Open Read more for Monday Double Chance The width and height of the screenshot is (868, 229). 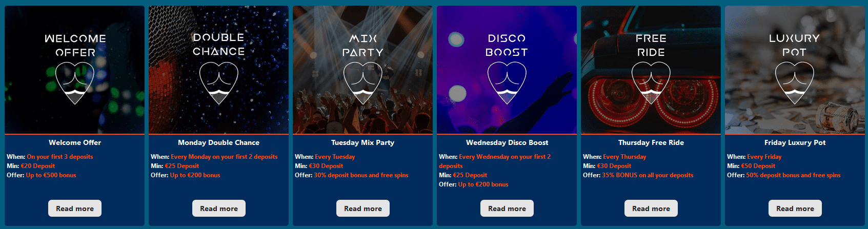219,209
